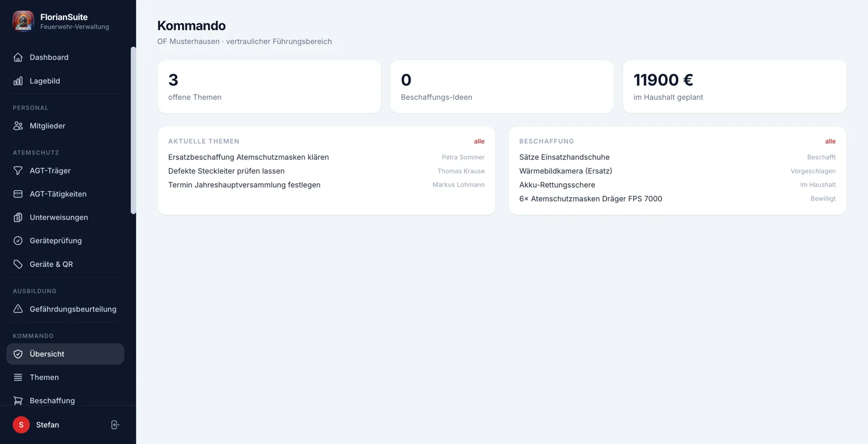The image size is (868, 444).
Task: Click 'Ersatzbeschaffung Atemschutzmasken klären' topic
Action: (x=248, y=157)
